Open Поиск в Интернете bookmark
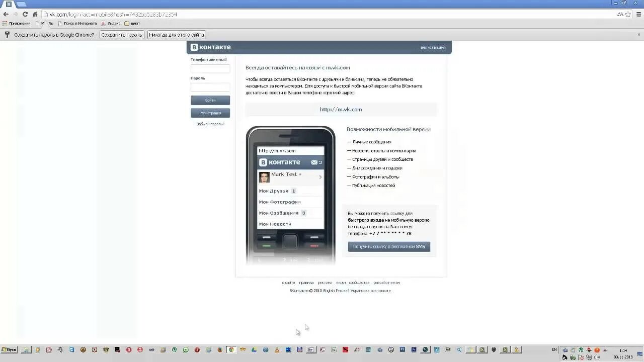Viewport: 644px width, 362px height. pyautogui.click(x=77, y=24)
